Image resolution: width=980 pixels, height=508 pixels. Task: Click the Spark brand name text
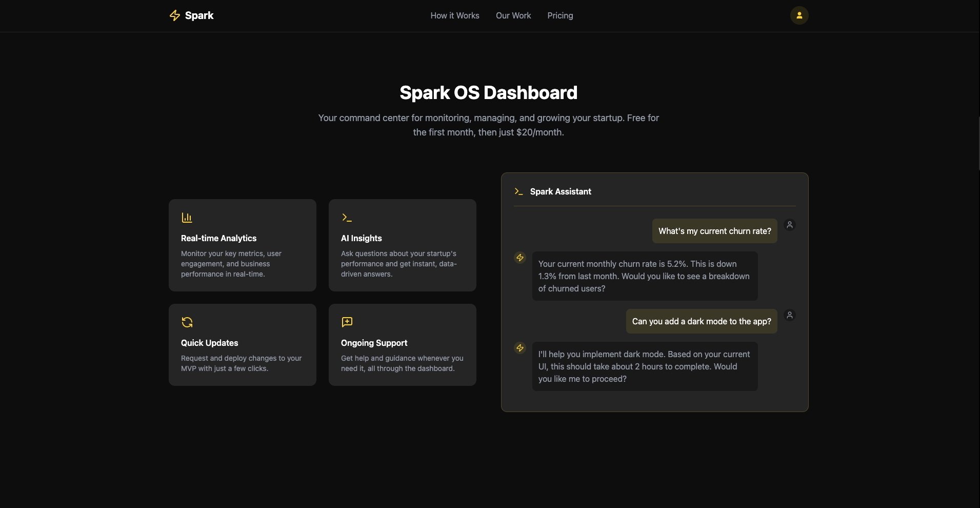[199, 15]
